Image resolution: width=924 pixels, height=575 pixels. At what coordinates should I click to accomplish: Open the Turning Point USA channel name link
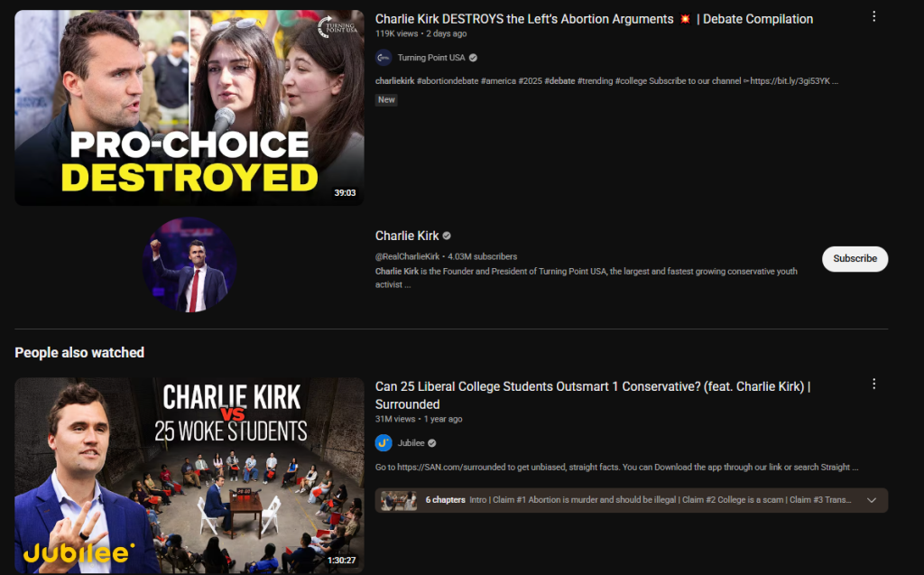tap(431, 58)
